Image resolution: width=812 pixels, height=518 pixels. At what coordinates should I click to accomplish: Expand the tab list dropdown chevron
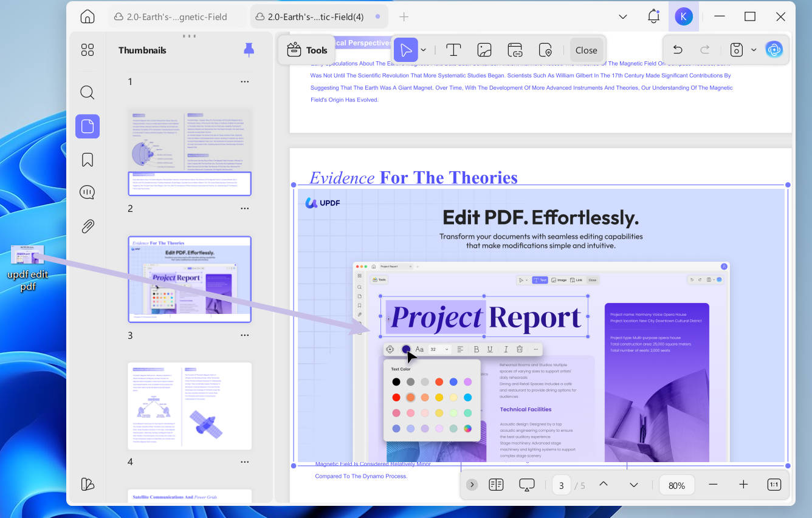622,17
